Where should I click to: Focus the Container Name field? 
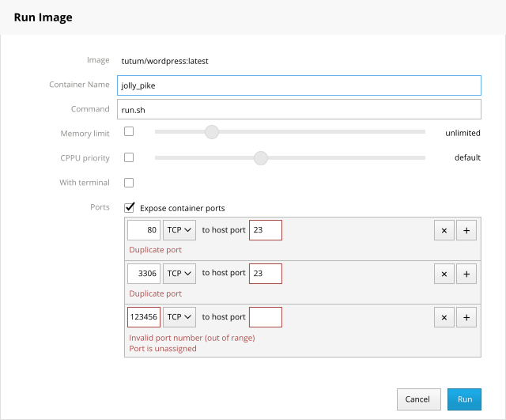pos(299,85)
